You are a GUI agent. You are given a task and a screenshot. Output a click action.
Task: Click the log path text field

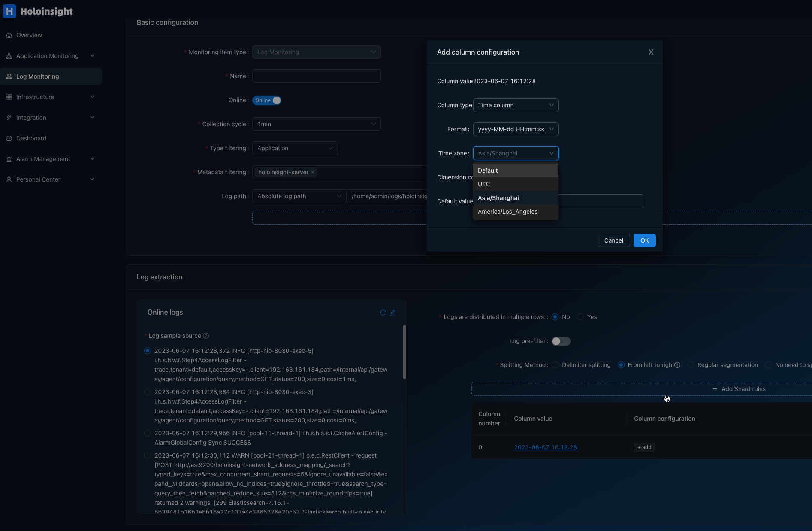pos(387,196)
